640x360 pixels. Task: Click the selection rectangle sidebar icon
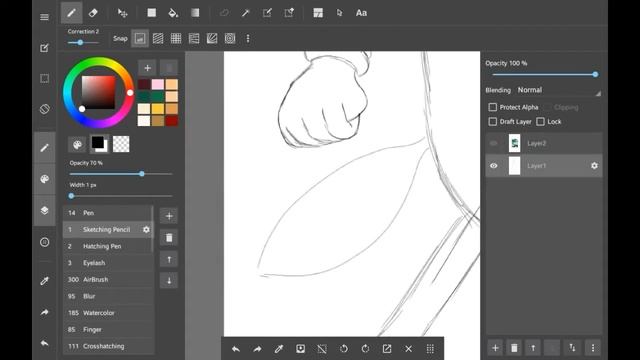point(44,78)
